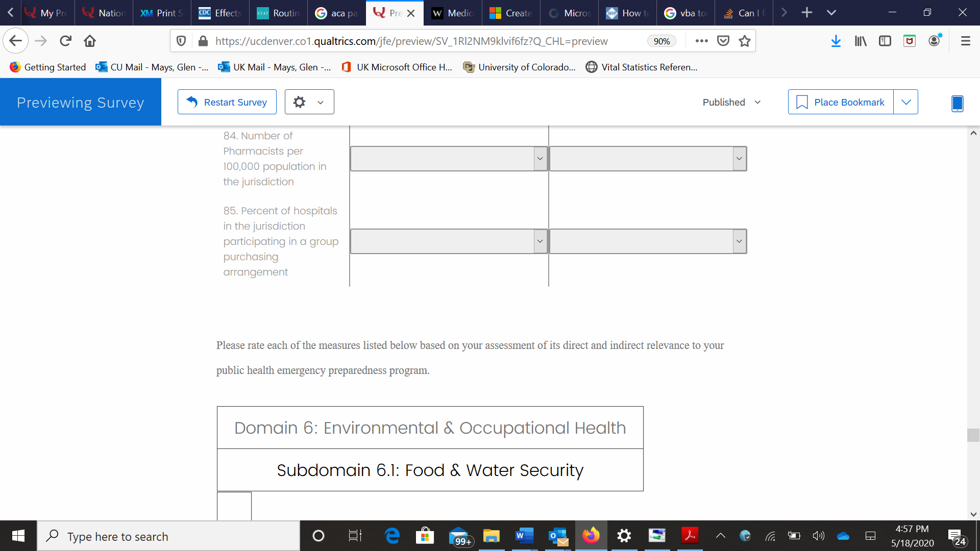Click the reload page icon
Viewport: 980px width, 551px height.
(x=65, y=41)
